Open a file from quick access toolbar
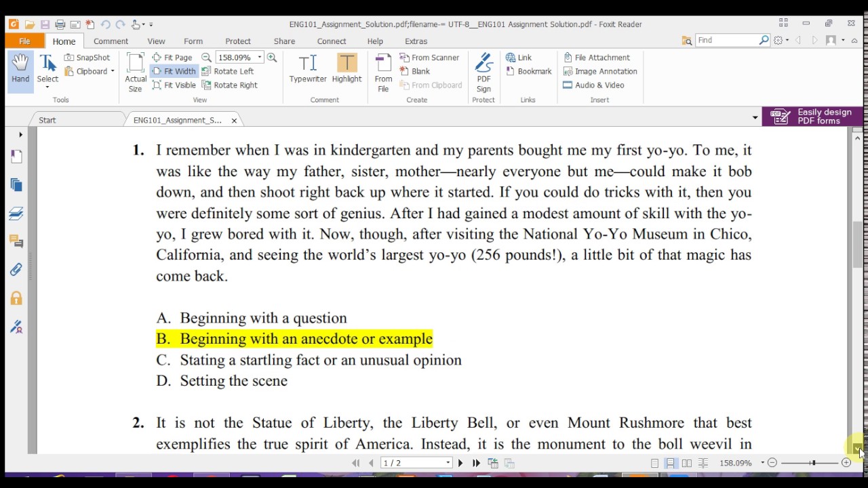Screen dimensions: 868x488 (29, 24)
